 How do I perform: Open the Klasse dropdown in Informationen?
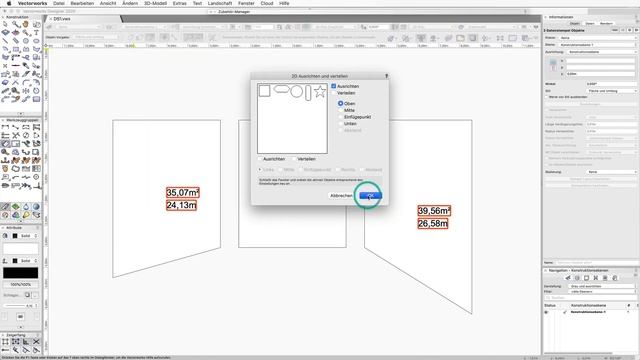(x=597, y=38)
